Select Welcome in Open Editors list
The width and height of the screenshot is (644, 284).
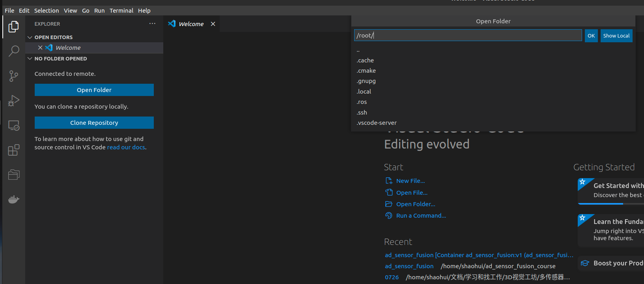tap(94, 48)
